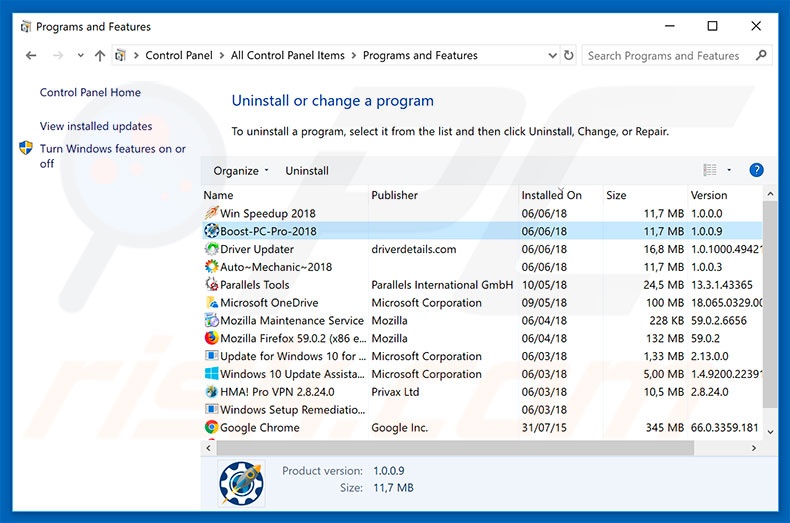Go forward with the right arrow
790x523 pixels.
coord(58,55)
